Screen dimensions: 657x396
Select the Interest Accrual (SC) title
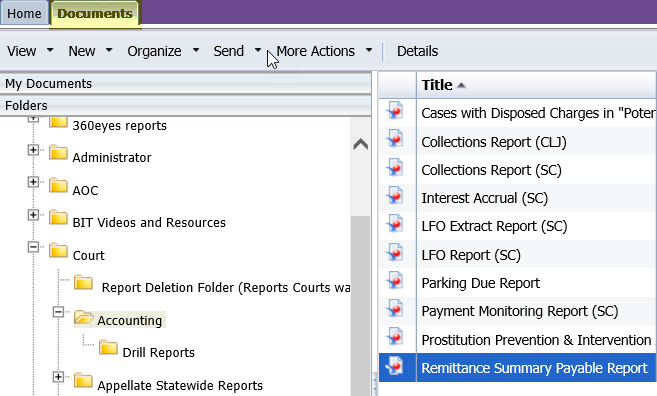click(x=485, y=198)
